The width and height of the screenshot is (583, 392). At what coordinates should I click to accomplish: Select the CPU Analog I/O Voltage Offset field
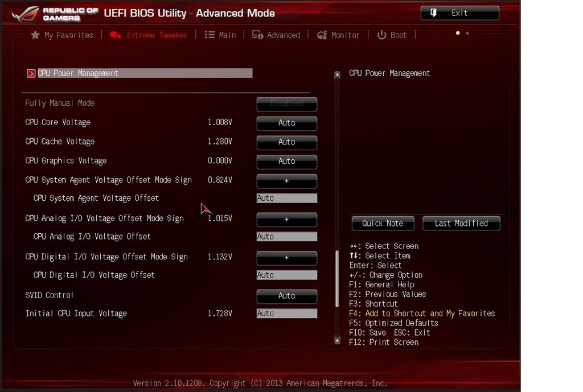tap(287, 236)
